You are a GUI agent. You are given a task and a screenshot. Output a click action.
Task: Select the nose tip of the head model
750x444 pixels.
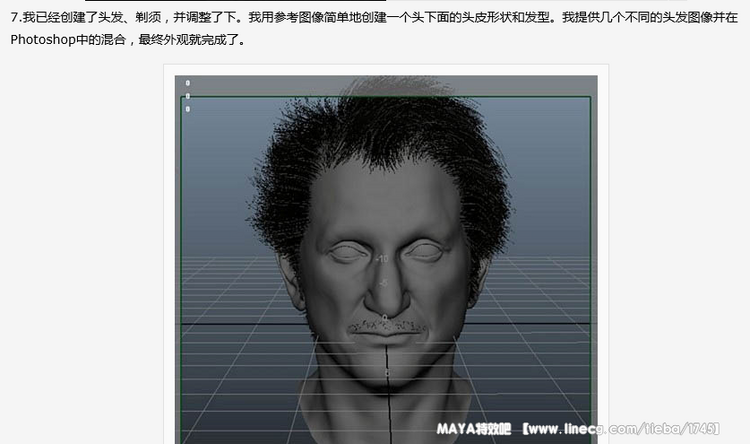point(386,302)
